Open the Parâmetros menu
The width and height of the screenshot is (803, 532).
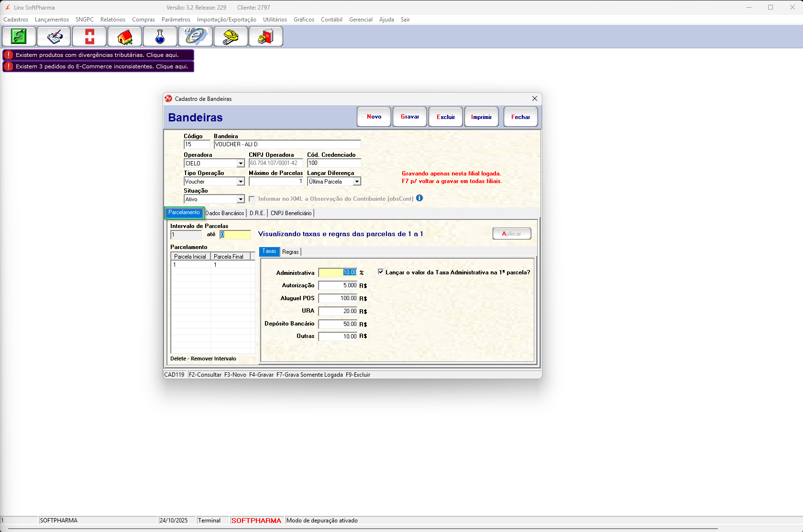[x=176, y=20]
